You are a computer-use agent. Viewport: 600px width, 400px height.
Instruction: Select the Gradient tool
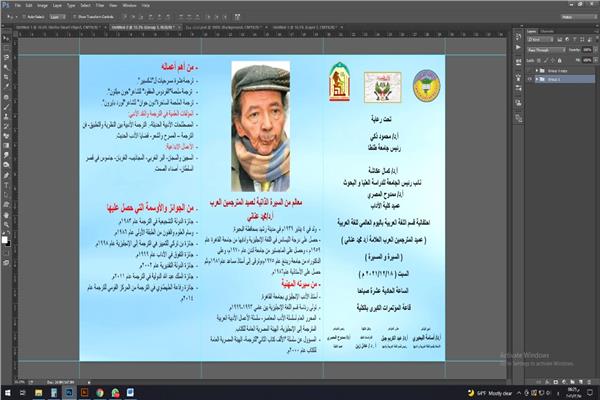(x=6, y=145)
